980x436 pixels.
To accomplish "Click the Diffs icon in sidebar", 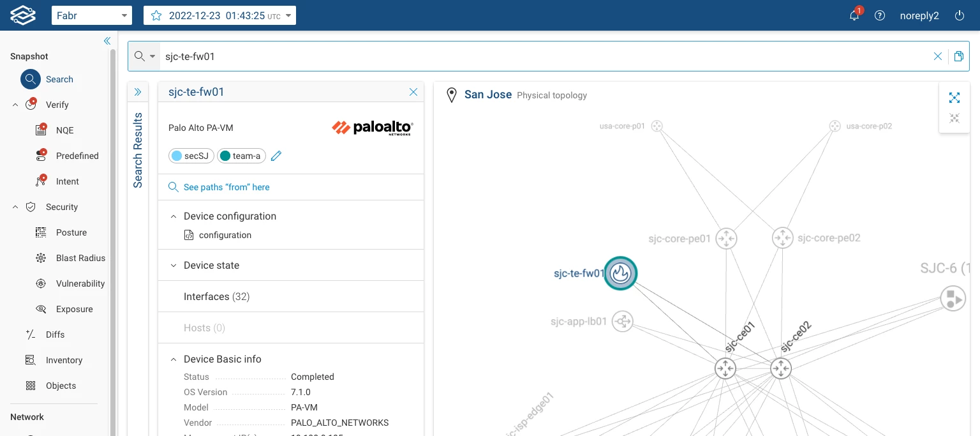I will point(31,335).
